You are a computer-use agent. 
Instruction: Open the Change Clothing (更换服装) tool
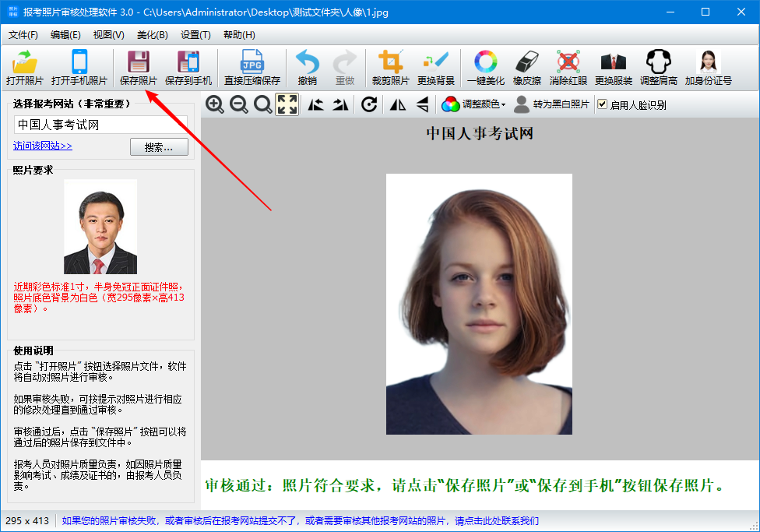pyautogui.click(x=614, y=68)
